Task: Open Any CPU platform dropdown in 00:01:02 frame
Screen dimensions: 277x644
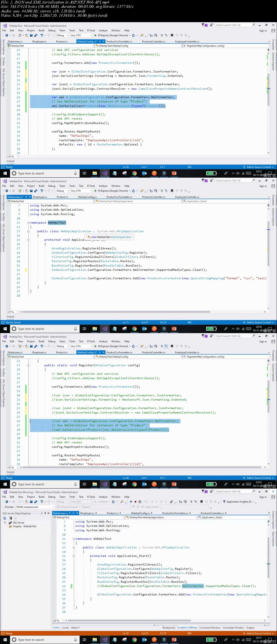Action: pos(81,35)
